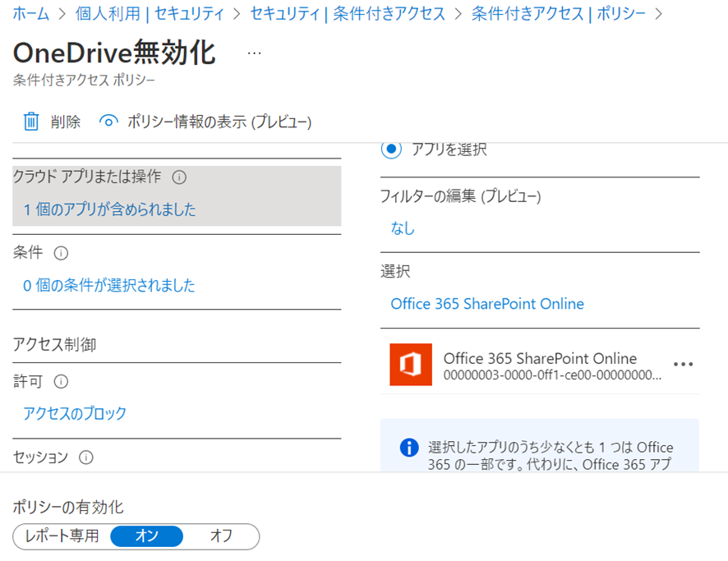Click the Office 365 SharePoint Online app logo
The width and height of the screenshot is (728, 561).
tap(411, 364)
